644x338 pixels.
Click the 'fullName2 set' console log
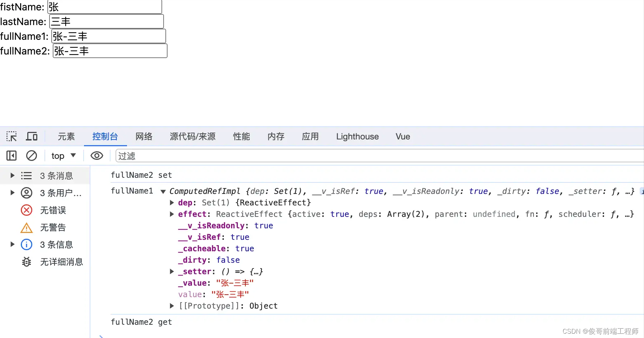click(x=141, y=175)
